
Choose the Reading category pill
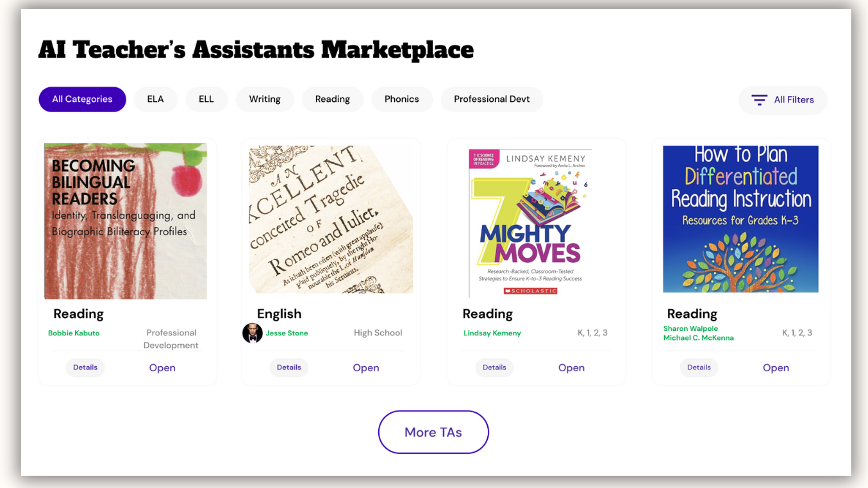point(333,99)
